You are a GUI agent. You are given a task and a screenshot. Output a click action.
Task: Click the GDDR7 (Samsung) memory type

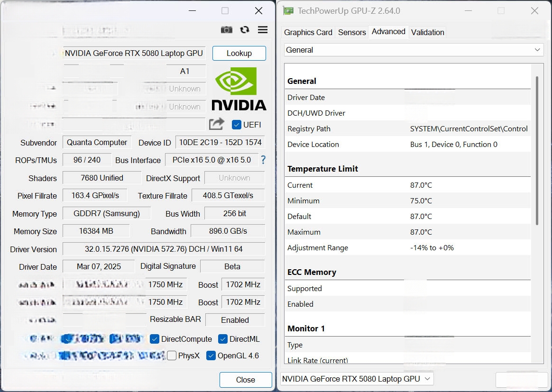(x=107, y=213)
